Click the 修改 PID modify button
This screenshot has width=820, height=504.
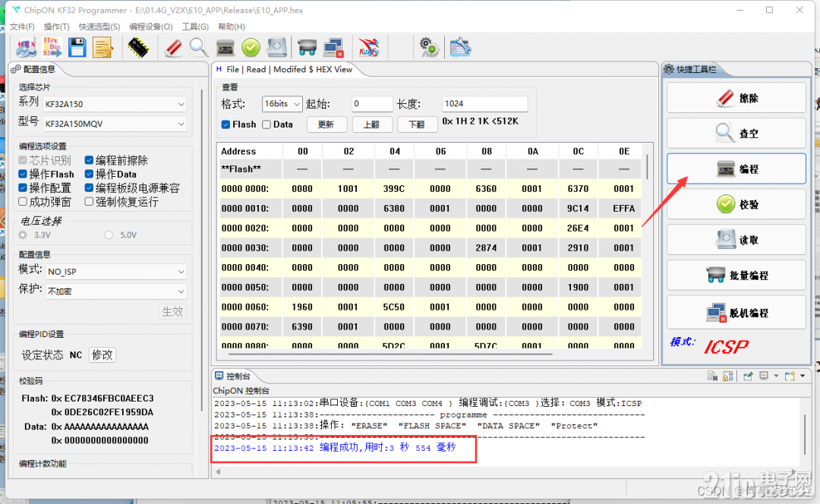102,355
